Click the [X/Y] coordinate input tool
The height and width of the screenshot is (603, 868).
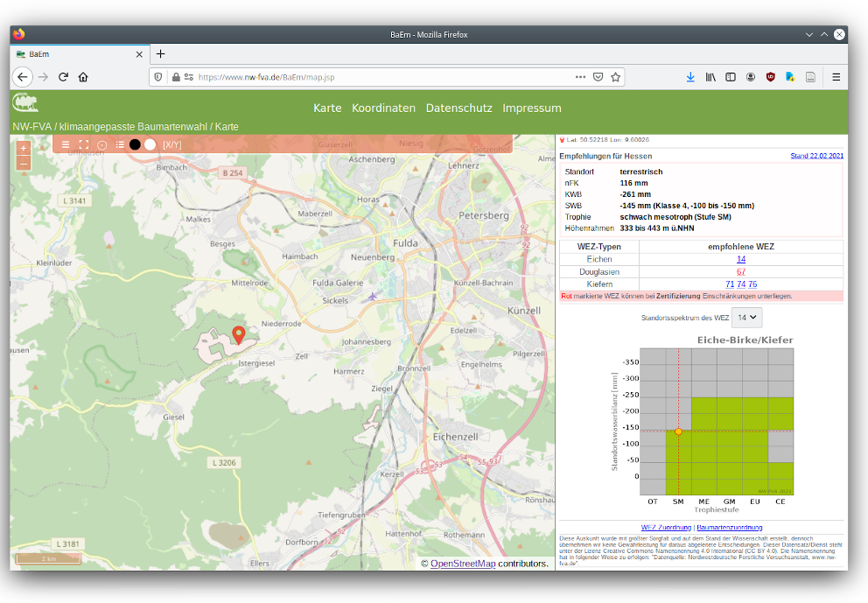(172, 144)
